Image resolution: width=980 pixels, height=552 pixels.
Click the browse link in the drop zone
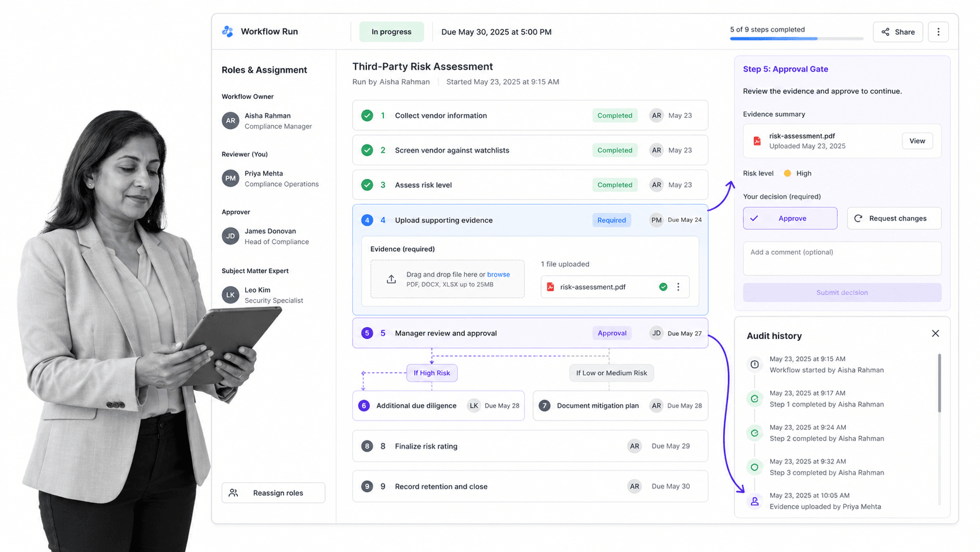(x=498, y=275)
